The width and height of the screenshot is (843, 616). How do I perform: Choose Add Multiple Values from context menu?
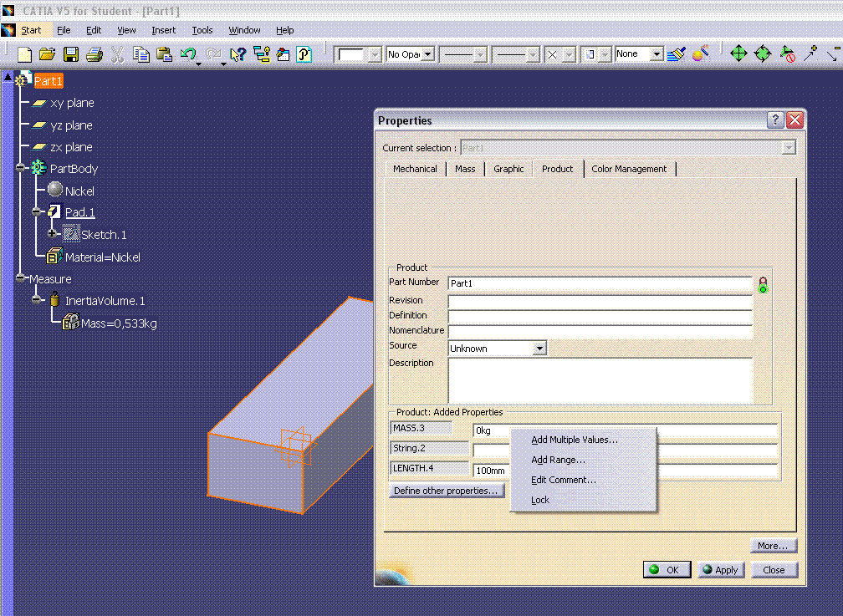coord(575,440)
